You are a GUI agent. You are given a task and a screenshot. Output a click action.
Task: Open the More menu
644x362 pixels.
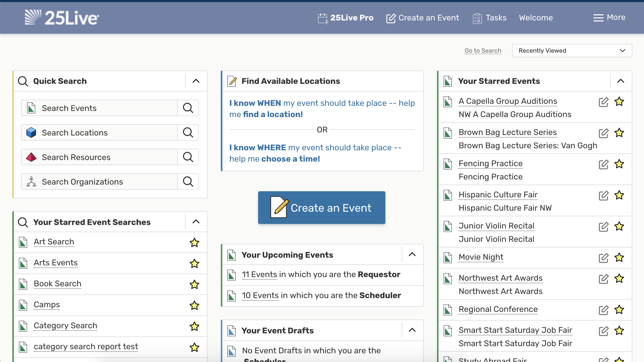click(x=609, y=17)
